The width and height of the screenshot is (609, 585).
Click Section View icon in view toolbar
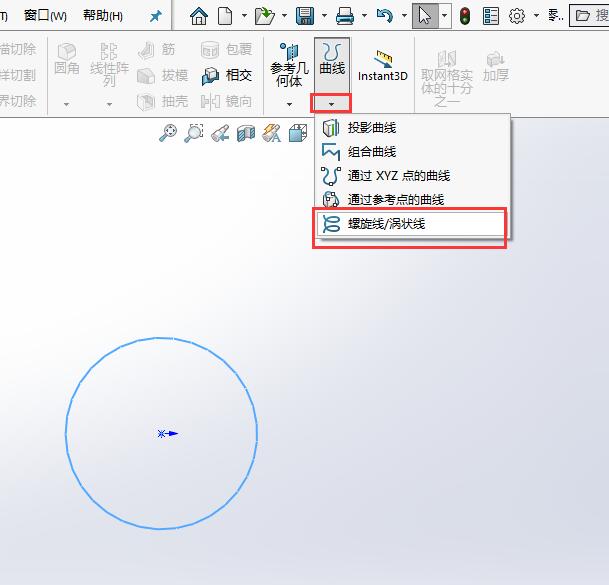(x=246, y=133)
